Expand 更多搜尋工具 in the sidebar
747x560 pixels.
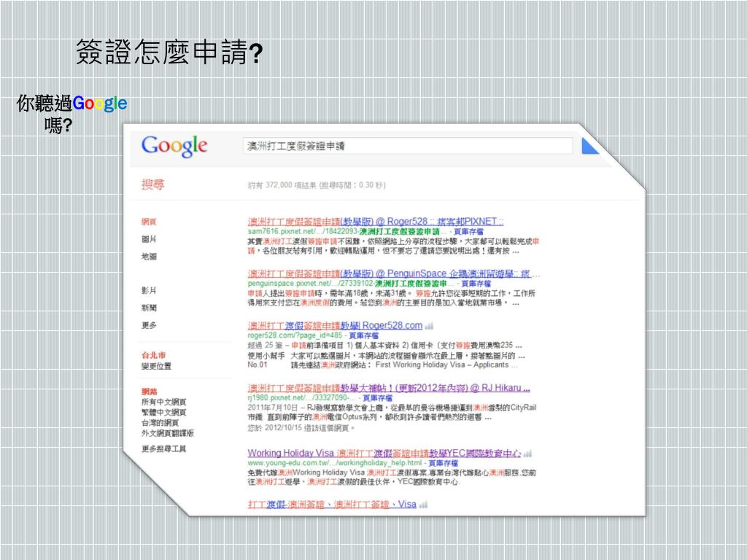[164, 448]
